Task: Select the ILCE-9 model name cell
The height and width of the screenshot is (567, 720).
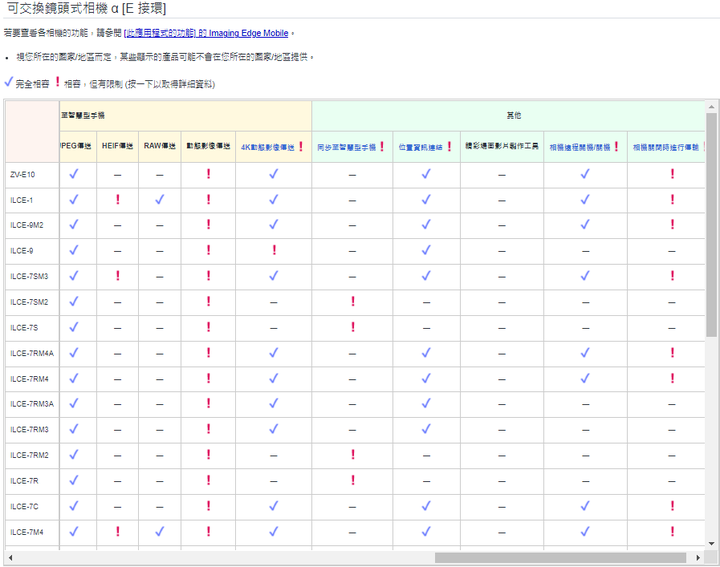Action: tap(32, 251)
